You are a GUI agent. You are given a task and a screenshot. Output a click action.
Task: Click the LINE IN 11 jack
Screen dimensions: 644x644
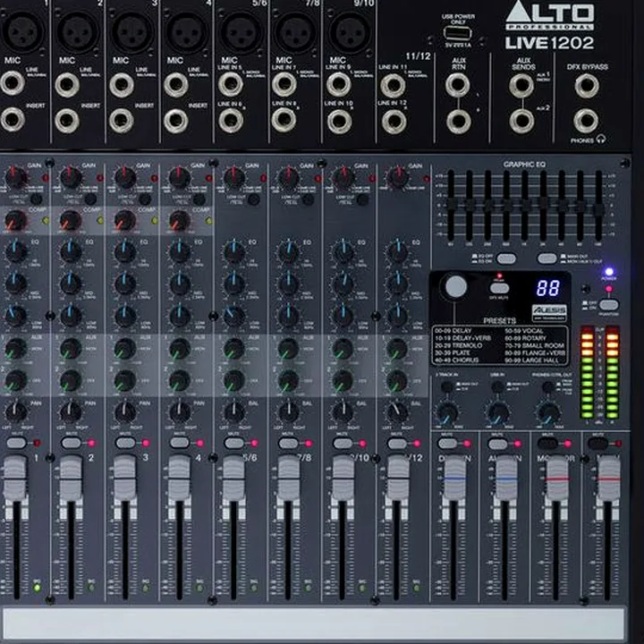coord(393,86)
